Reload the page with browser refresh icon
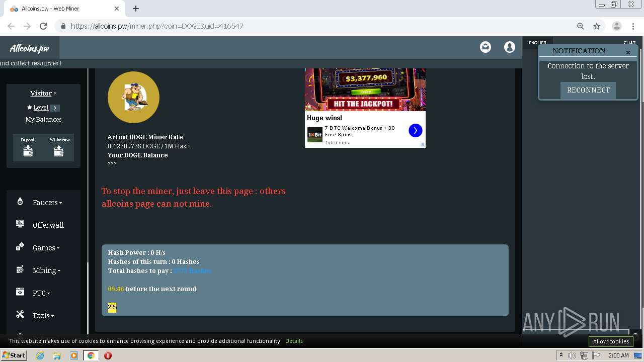The width and height of the screenshot is (644, 362). point(43,26)
